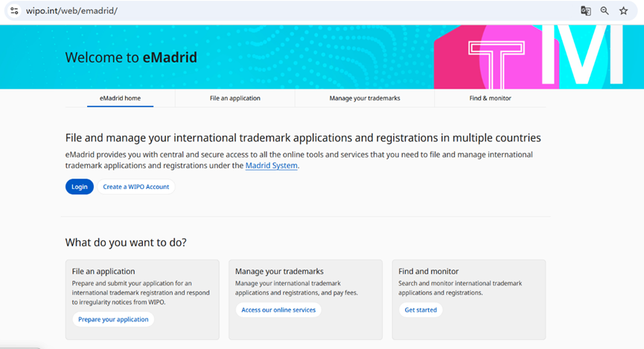644x349 pixels.
Task: Click the Find and monitor card heading
Action: [428, 272]
